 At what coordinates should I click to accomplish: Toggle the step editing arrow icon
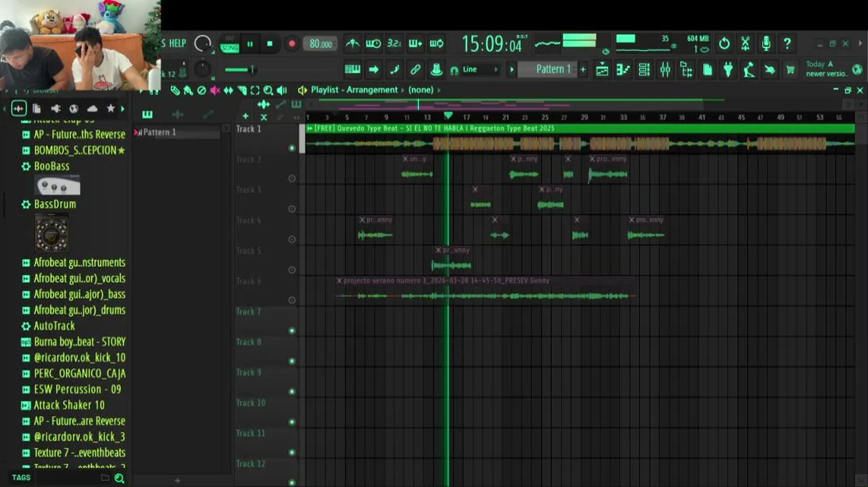click(373, 70)
